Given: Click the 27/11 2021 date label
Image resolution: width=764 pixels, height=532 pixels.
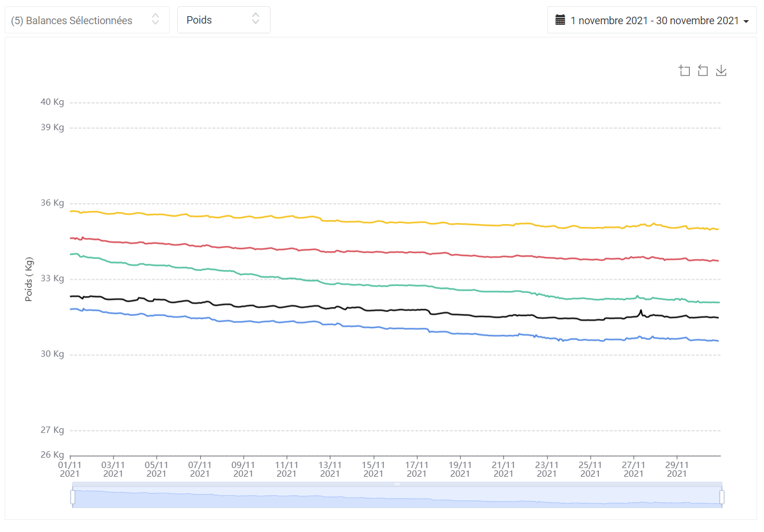Looking at the screenshot, I should 633,469.
